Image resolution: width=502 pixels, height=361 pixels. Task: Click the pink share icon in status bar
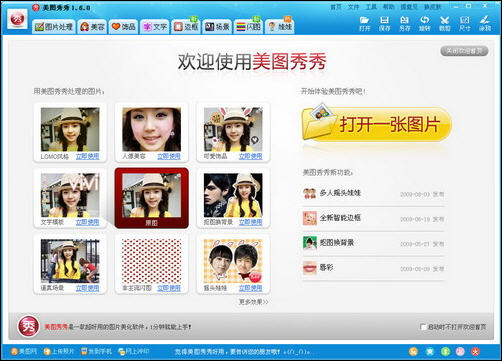(x=460, y=351)
